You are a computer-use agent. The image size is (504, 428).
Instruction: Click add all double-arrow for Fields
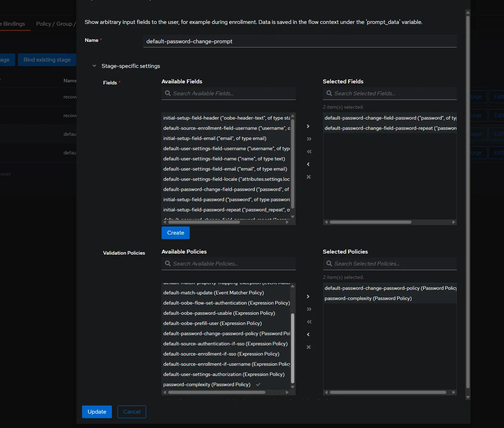point(309,139)
